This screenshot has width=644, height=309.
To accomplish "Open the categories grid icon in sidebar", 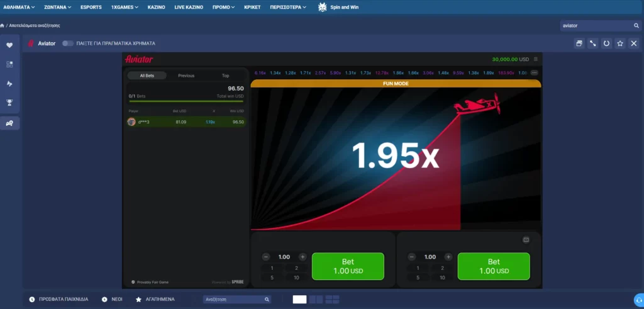I will click(x=9, y=65).
